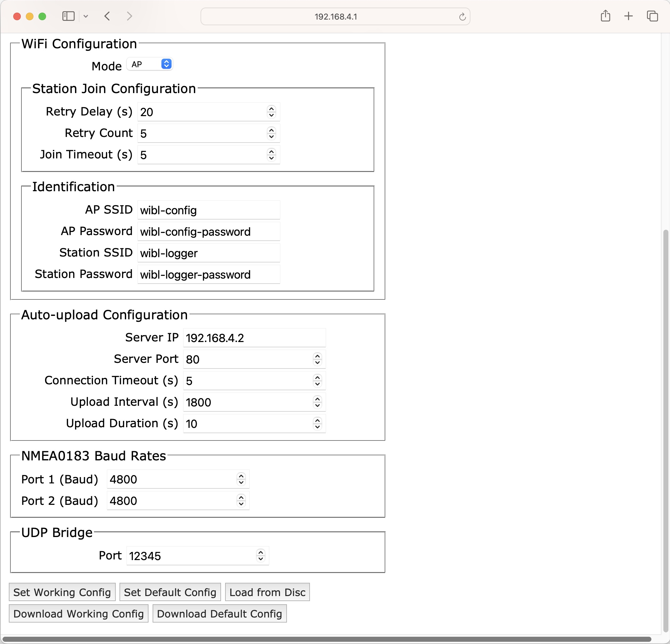Image resolution: width=670 pixels, height=644 pixels.
Task: Click the UDP Bridge Port stepper
Action: pyautogui.click(x=261, y=555)
